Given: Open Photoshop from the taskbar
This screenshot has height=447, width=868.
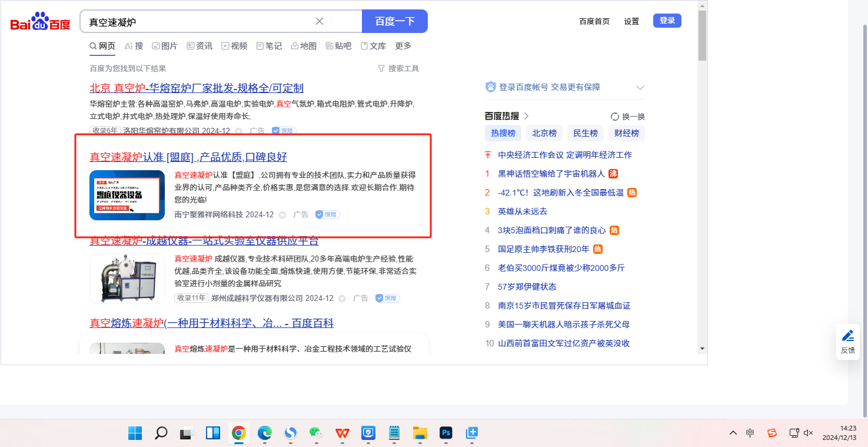Looking at the screenshot, I should pos(445,433).
